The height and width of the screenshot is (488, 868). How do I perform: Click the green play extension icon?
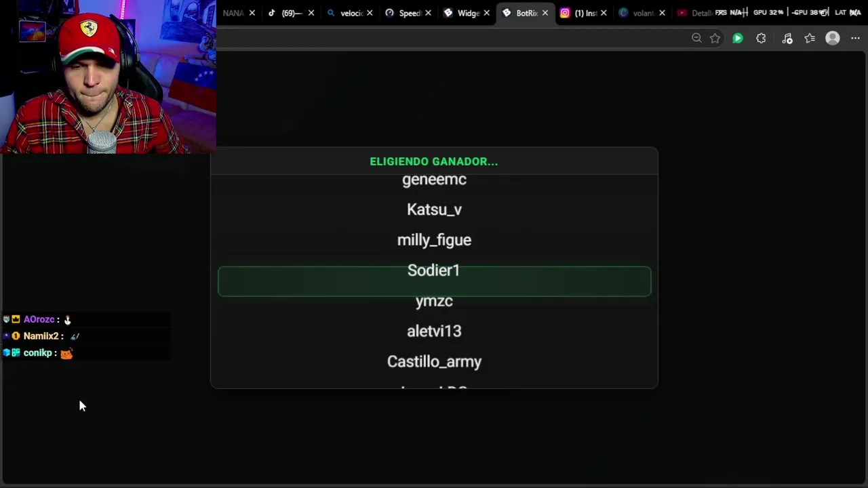click(738, 39)
